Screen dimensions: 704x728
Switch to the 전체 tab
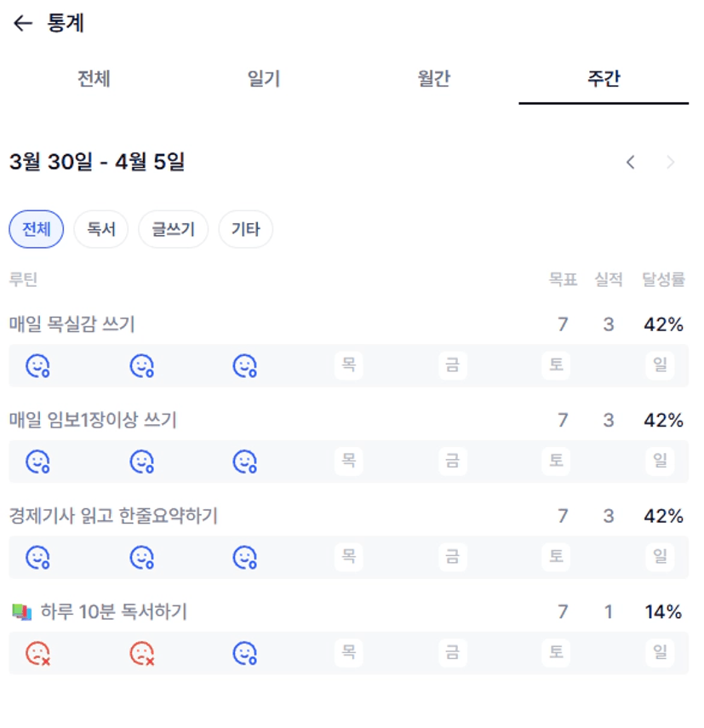point(94,79)
